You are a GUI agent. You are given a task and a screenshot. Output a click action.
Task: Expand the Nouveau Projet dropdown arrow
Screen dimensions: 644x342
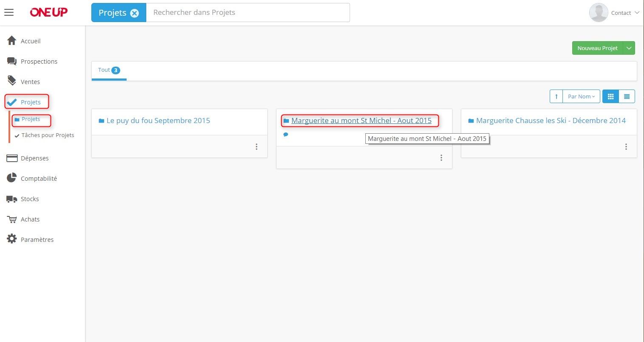(629, 48)
